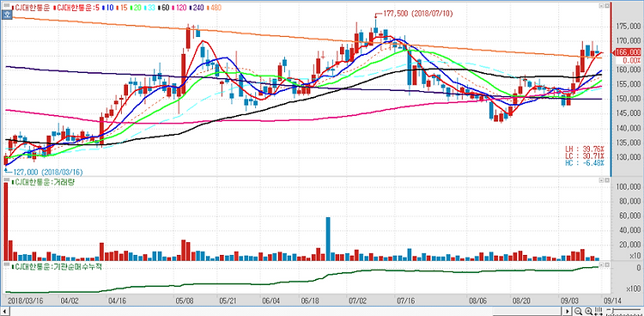Select the 240-day moving average legend
This screenshot has width=644, height=316.
click(x=197, y=8)
